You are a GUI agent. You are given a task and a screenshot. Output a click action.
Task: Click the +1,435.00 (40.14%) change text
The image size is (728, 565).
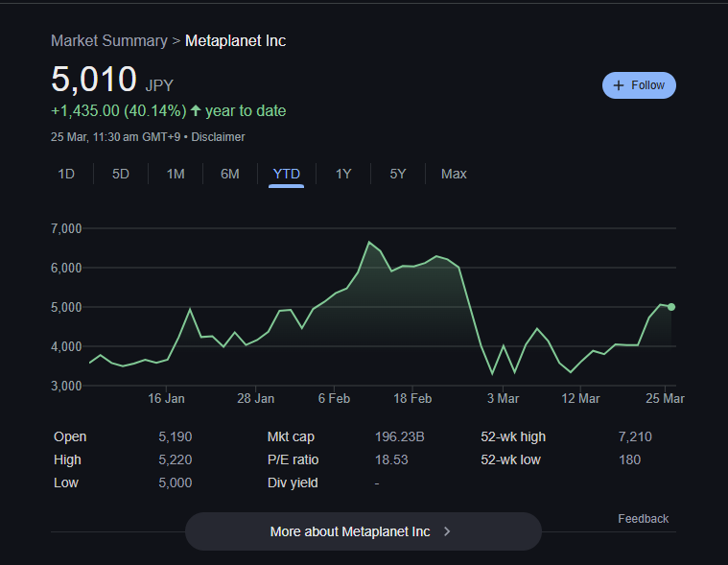point(118,111)
